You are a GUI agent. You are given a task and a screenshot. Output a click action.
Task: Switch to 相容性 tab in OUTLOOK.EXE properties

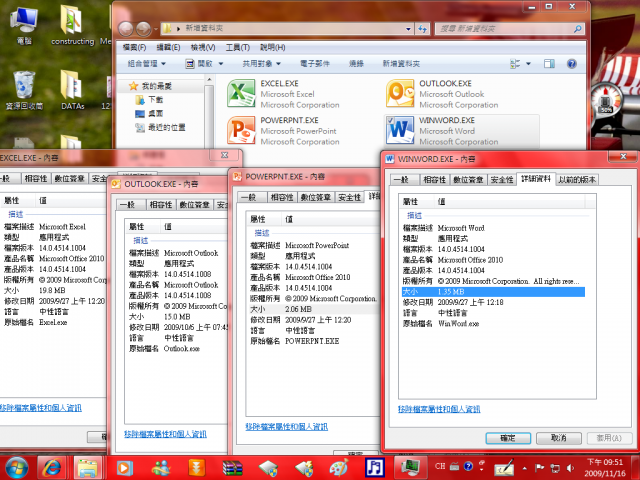coord(161,204)
